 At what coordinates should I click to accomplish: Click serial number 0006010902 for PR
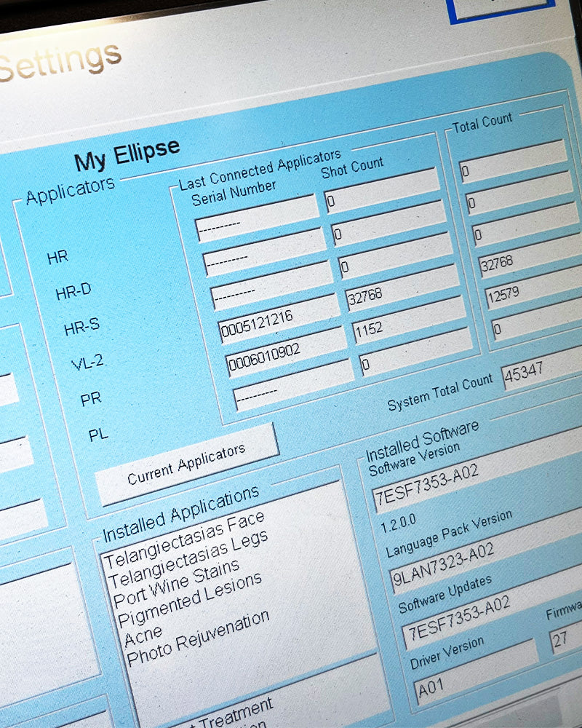pos(287,352)
